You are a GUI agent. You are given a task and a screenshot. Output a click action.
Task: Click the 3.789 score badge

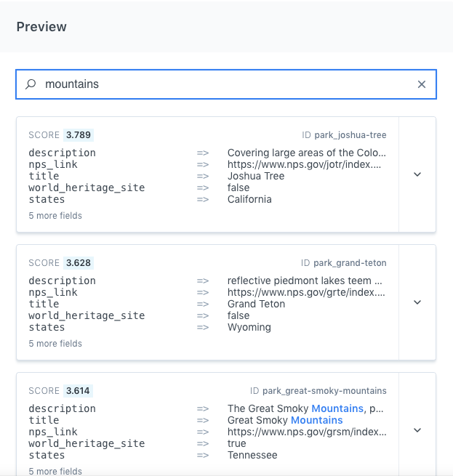click(x=79, y=135)
